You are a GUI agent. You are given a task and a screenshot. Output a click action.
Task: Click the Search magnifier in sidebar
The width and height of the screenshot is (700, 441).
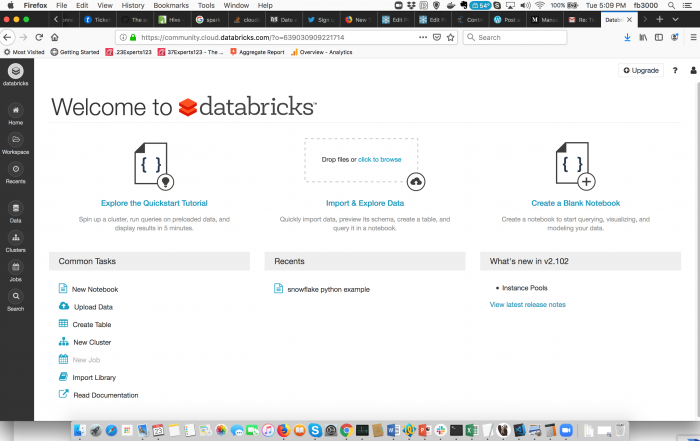click(15, 298)
